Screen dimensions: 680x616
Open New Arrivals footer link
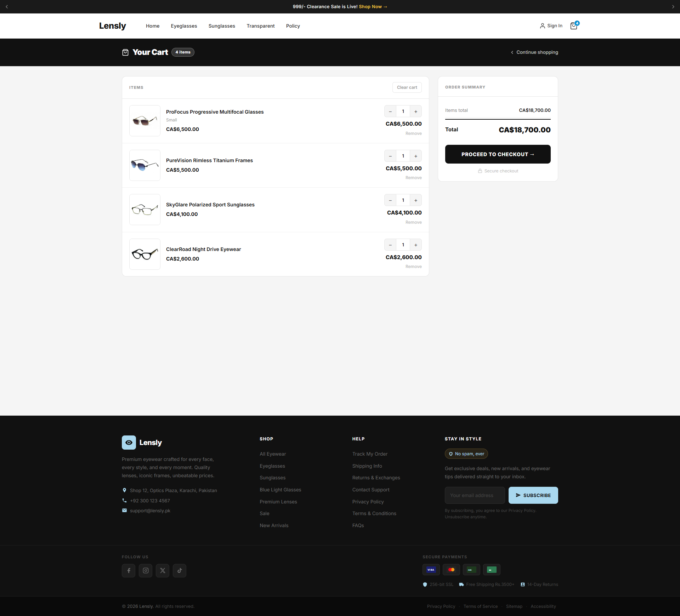coord(274,525)
